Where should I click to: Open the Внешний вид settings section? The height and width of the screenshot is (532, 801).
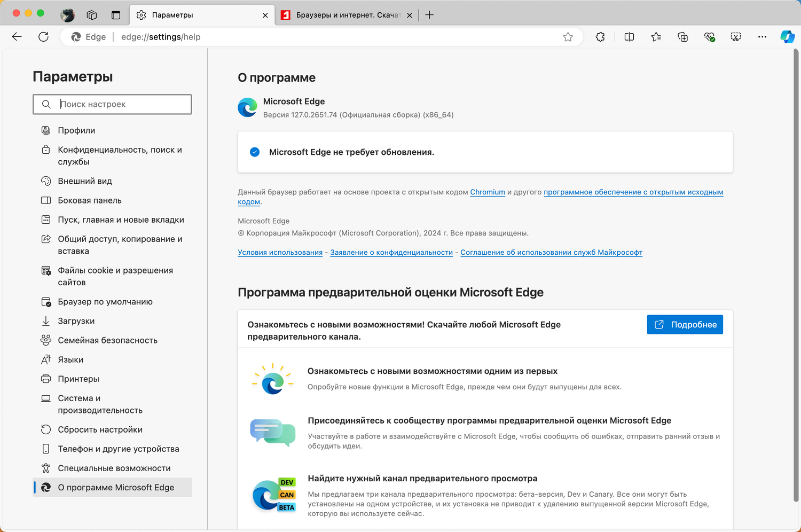coord(85,181)
